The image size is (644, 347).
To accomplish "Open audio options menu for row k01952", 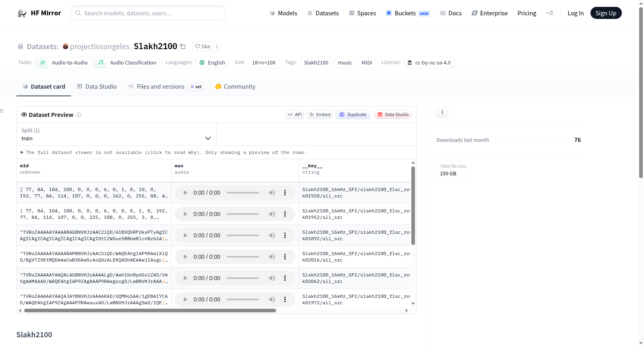I will click(x=285, y=214).
